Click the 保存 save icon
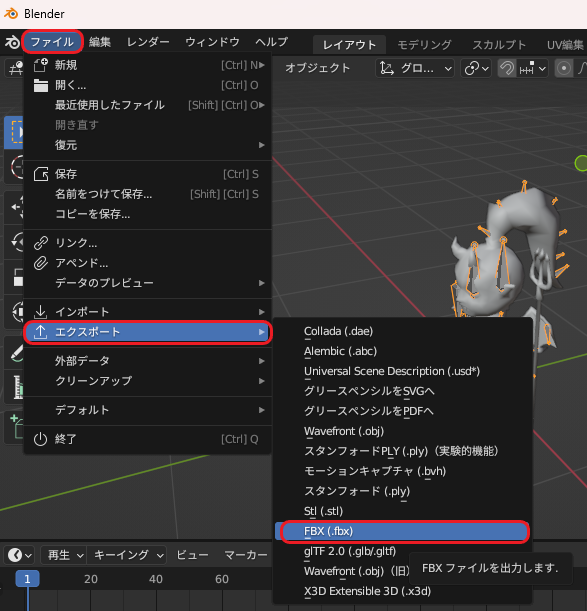587x611 pixels. pos(41,174)
